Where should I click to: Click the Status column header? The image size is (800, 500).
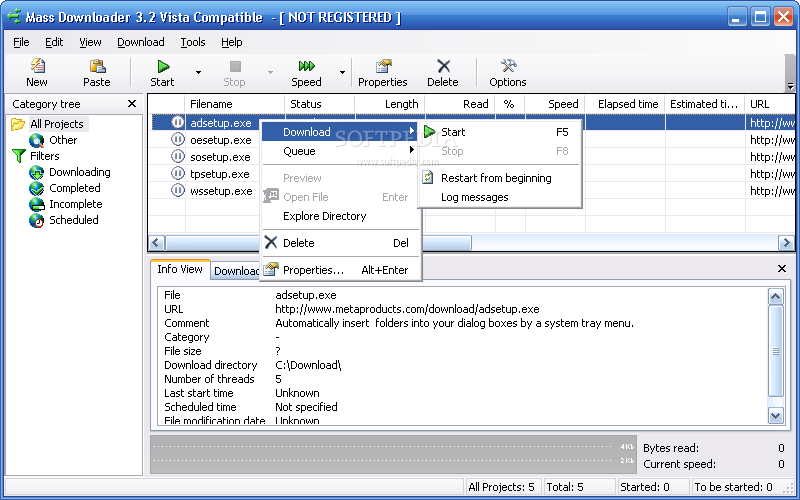(x=319, y=104)
